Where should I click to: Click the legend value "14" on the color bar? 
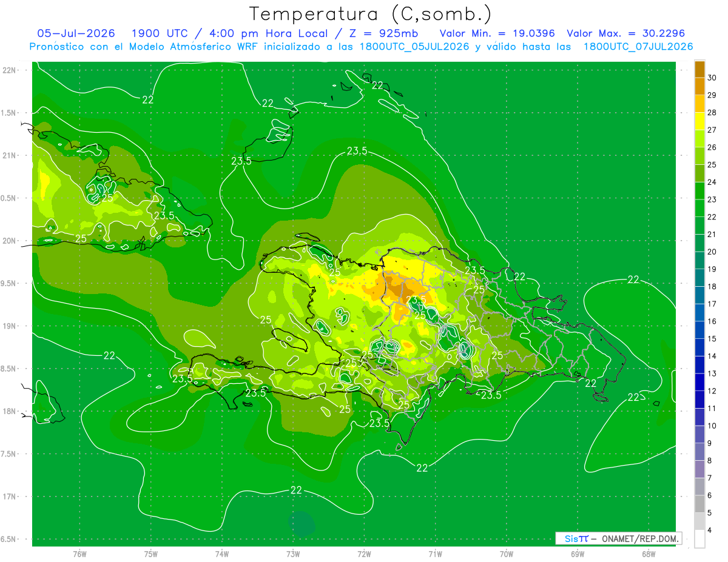713,356
